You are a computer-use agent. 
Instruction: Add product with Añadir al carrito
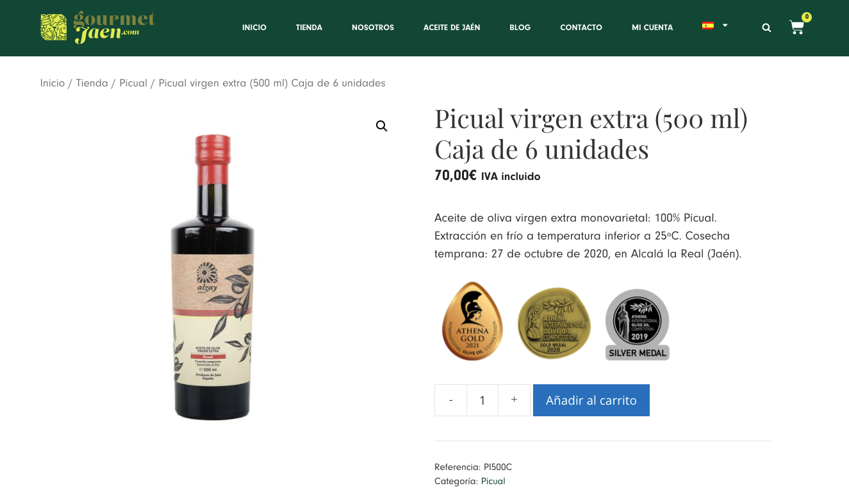tap(591, 400)
